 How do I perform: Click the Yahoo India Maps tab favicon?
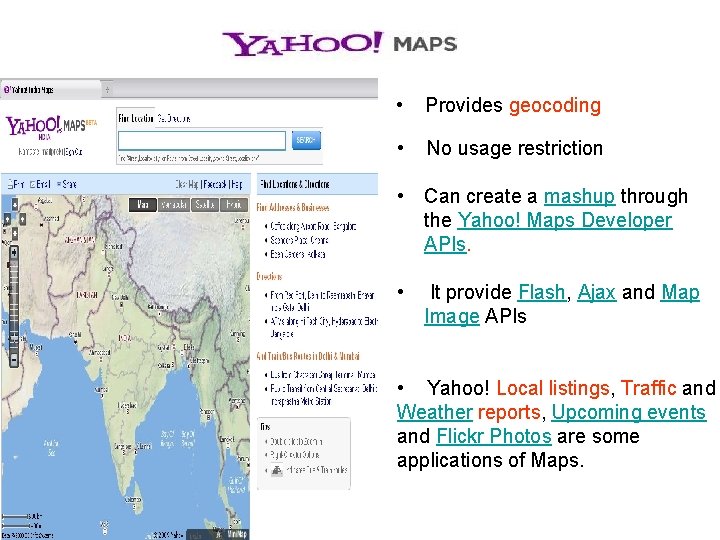(x=6, y=90)
